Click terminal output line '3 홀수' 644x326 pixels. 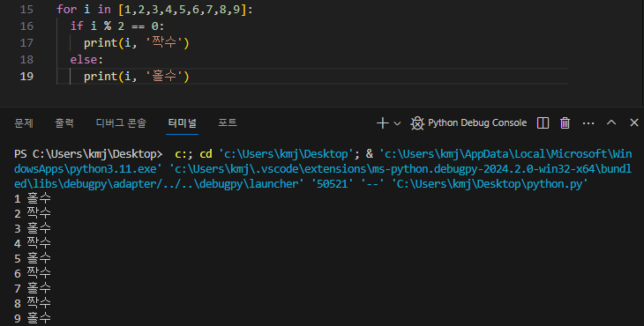pyautogui.click(x=33, y=228)
